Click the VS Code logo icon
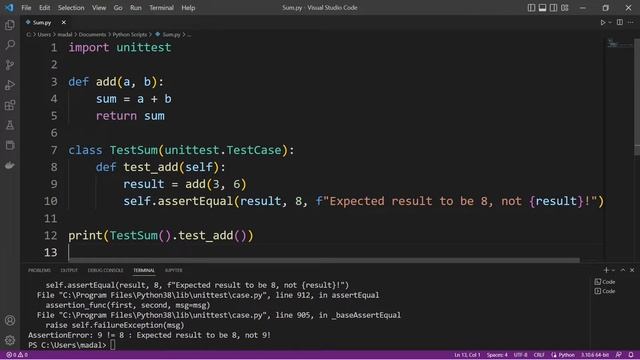Viewport: 640px width, 360px height. 9,7
